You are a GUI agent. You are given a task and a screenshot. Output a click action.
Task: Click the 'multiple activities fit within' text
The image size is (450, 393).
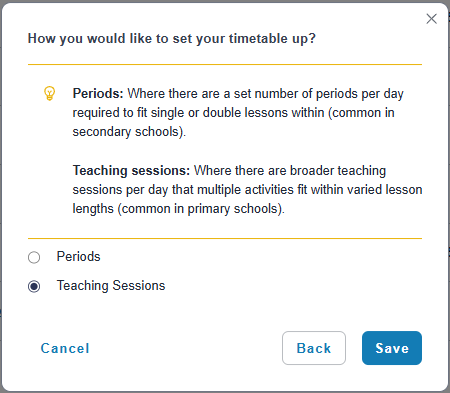(x=271, y=190)
